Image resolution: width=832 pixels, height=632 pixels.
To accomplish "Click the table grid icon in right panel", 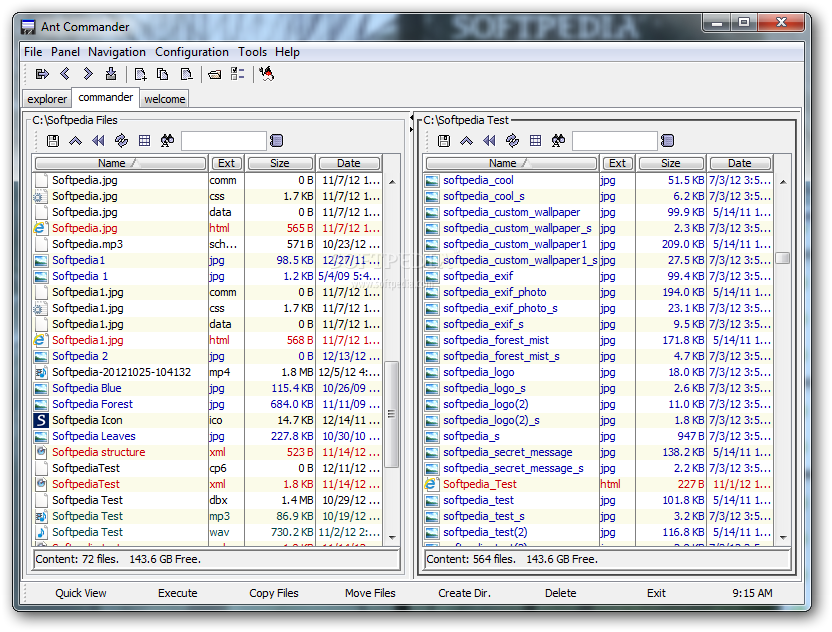I will (535, 141).
